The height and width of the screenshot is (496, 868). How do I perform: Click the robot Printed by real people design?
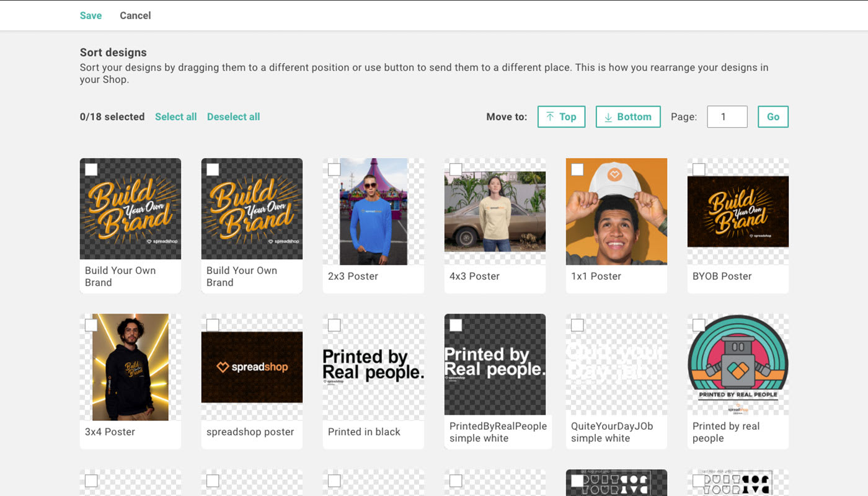[x=738, y=365]
